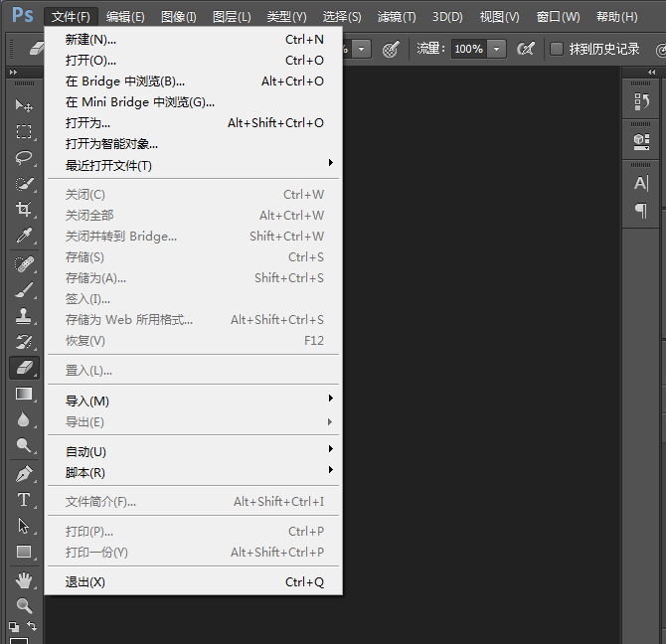Enable the 抹到历史记录 checkbox
The height and width of the screenshot is (644, 666).
(x=557, y=49)
